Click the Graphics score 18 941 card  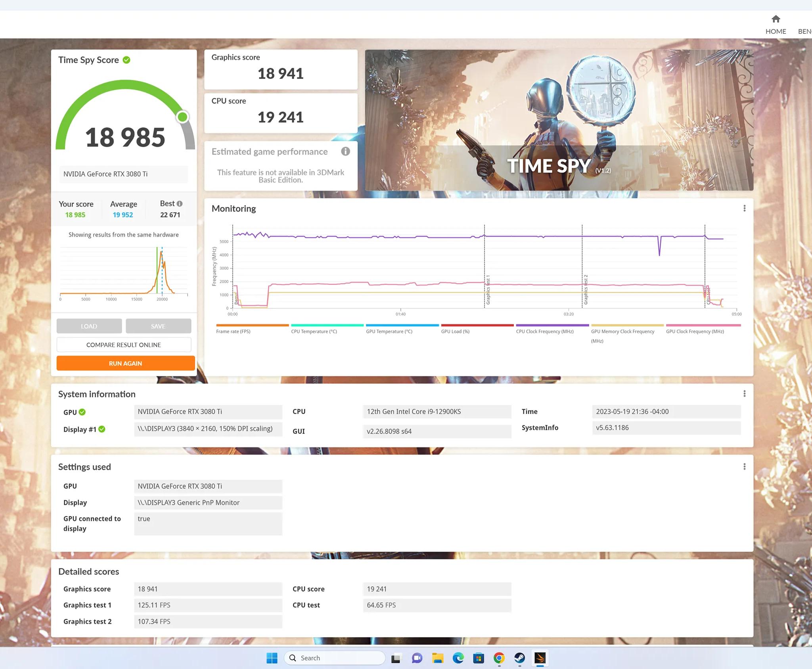[281, 69]
